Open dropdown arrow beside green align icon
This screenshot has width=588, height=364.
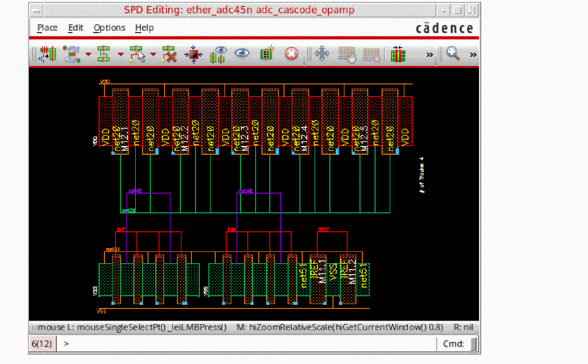[121, 55]
